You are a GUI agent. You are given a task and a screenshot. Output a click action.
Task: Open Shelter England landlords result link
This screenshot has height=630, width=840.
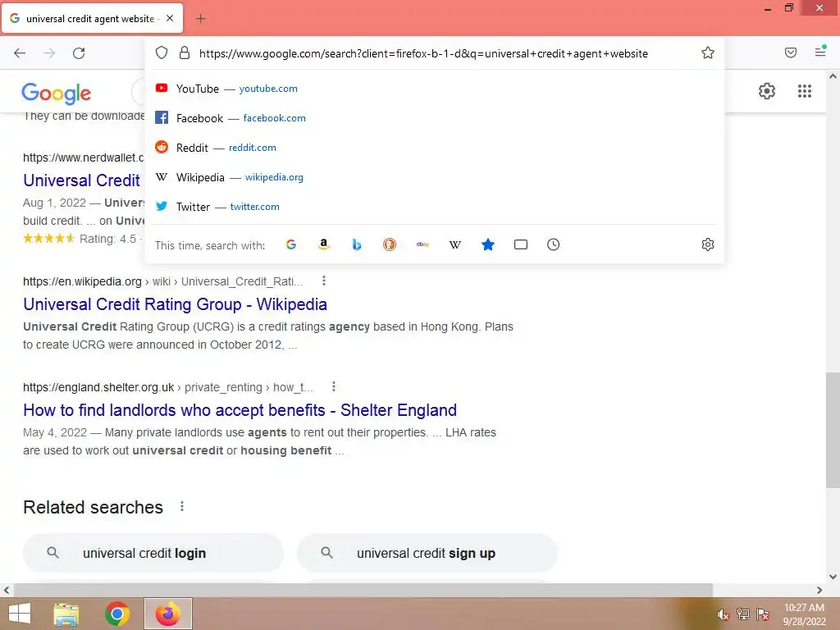click(240, 410)
